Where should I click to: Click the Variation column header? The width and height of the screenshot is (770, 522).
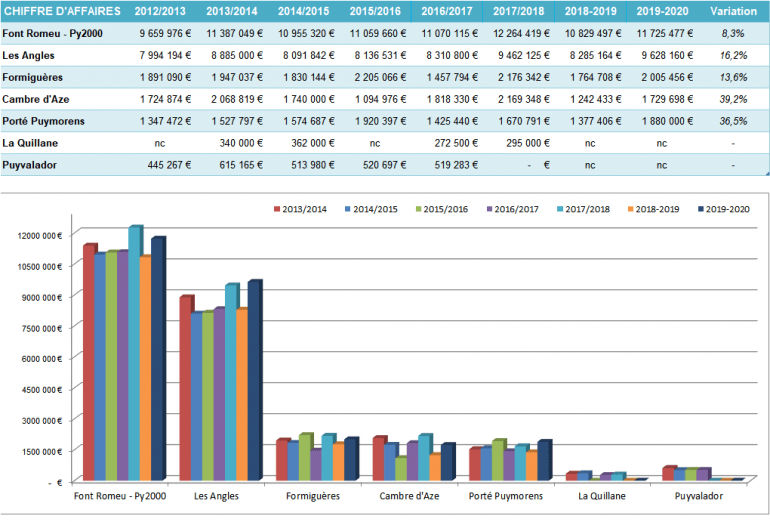(732, 11)
